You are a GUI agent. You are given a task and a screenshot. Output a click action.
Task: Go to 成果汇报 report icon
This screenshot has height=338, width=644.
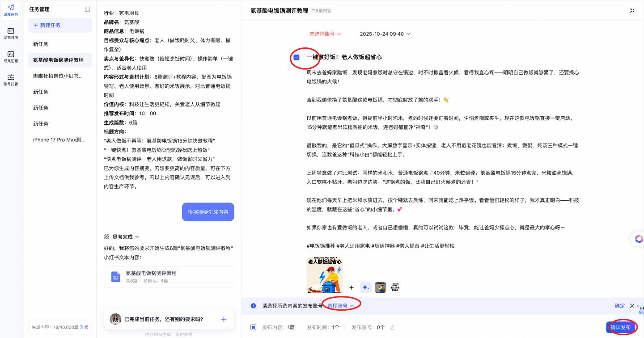tap(11, 57)
